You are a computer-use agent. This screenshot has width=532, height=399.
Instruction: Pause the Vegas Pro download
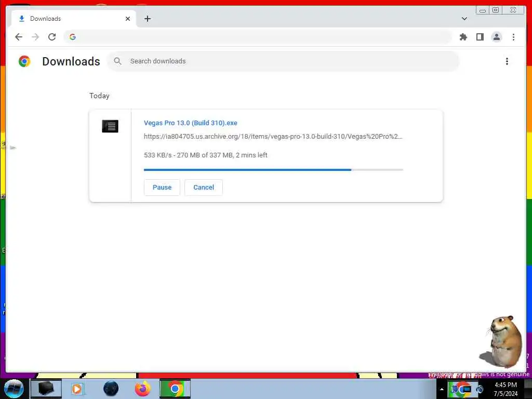162,187
